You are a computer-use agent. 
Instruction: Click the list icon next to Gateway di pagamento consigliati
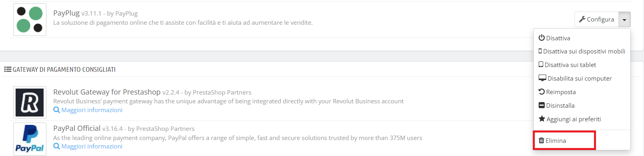coord(8,69)
